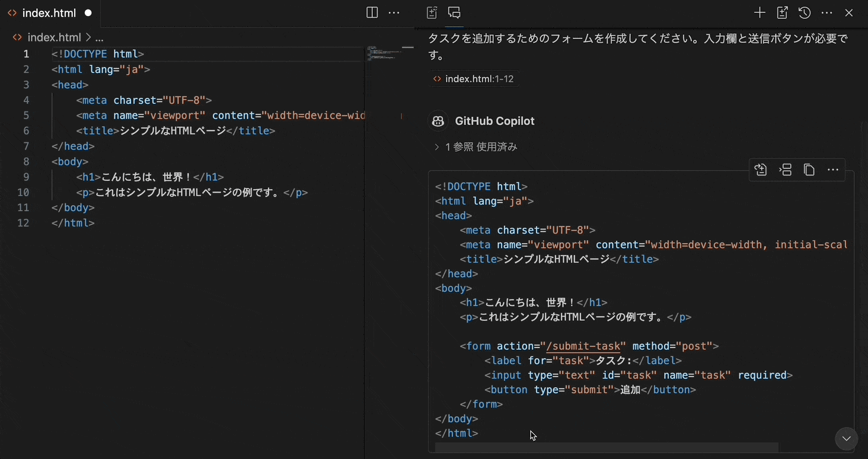Show chat history clock icon
868x459 pixels.
(x=805, y=12)
